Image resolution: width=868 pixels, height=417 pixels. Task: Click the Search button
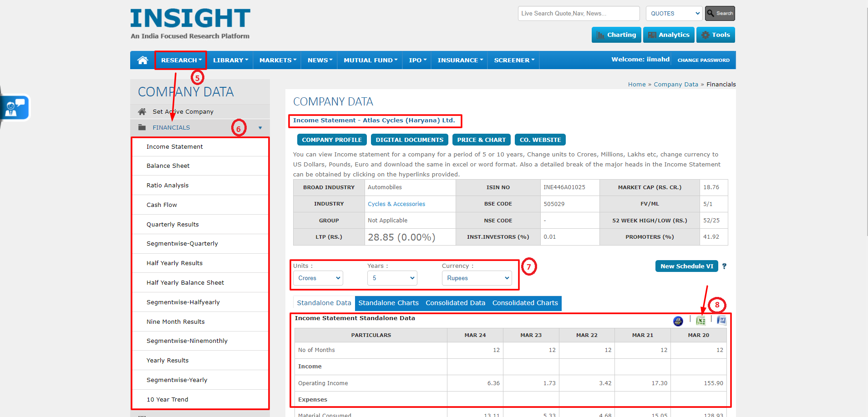720,14
